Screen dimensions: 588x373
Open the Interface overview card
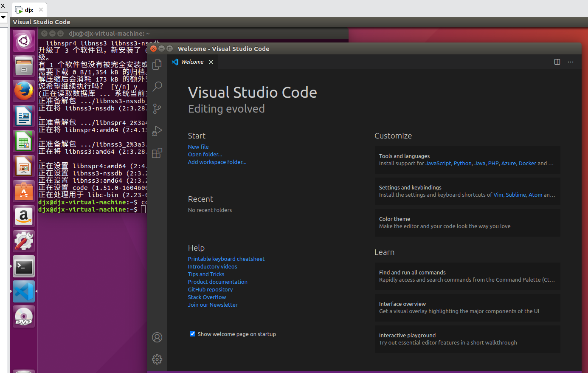pyautogui.click(x=467, y=308)
